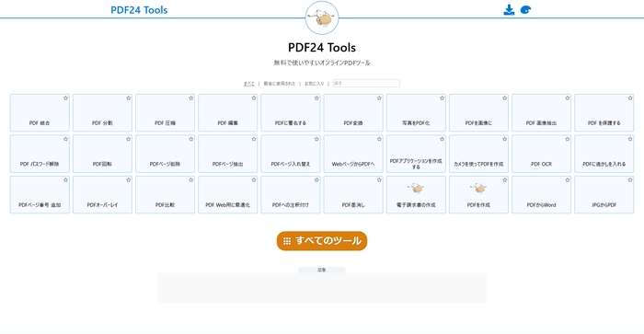Select the すべて filter tab
The height and width of the screenshot is (334, 644).
(x=249, y=84)
